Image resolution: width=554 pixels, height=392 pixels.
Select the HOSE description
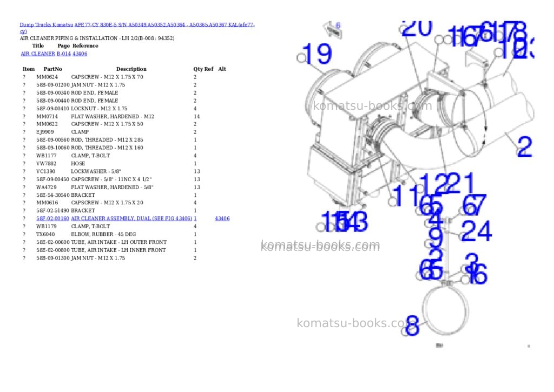pyautogui.click(x=78, y=163)
